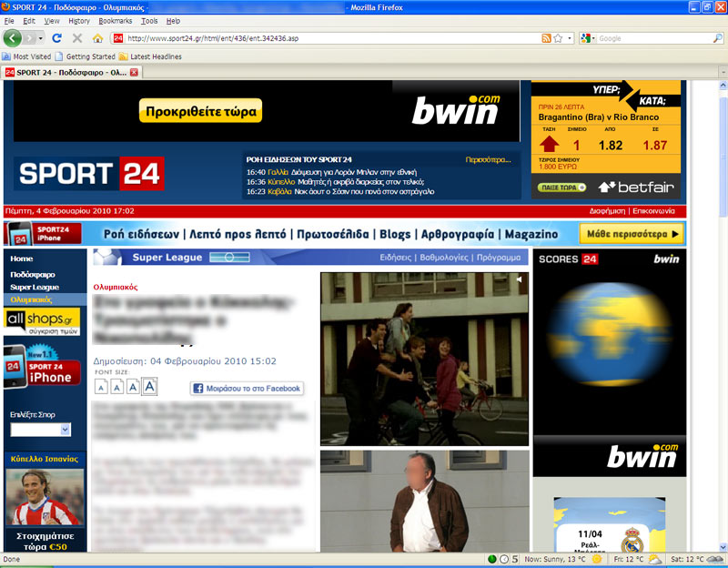Screen dimensions: 728x568
Task: Open Magazino in the navigation bar
Action: [531, 234]
